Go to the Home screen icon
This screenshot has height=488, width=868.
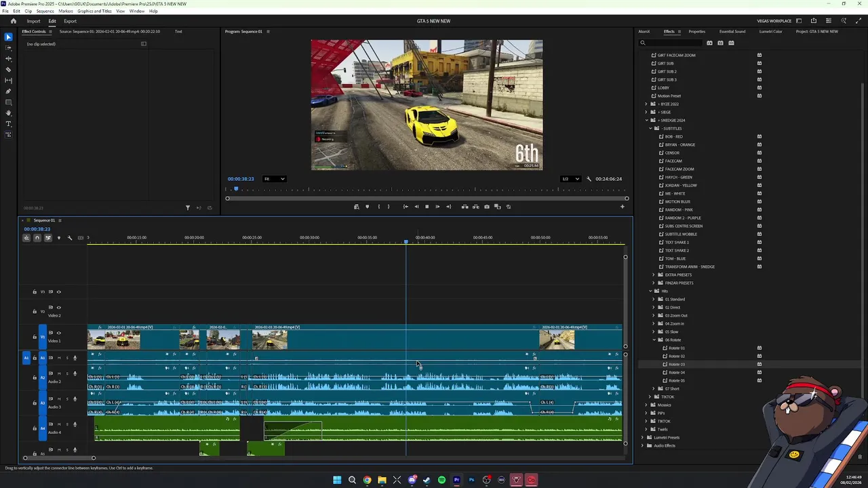13,21
